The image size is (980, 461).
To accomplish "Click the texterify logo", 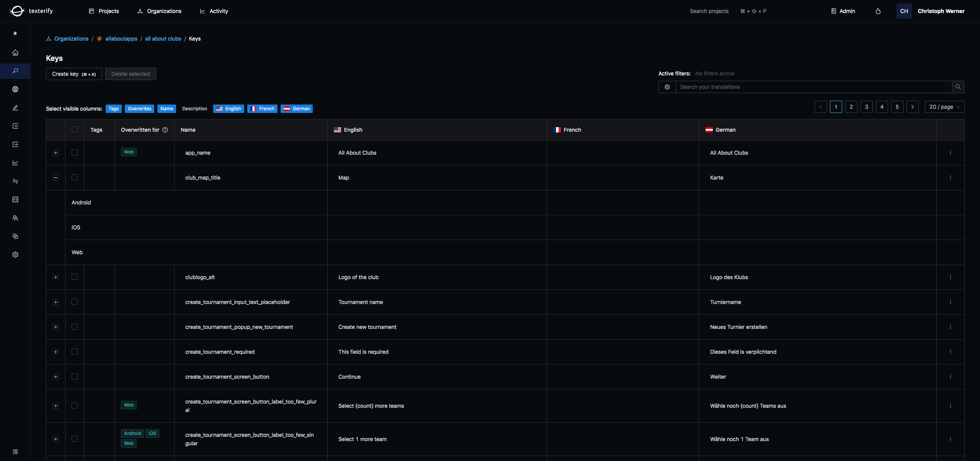I will (x=31, y=11).
